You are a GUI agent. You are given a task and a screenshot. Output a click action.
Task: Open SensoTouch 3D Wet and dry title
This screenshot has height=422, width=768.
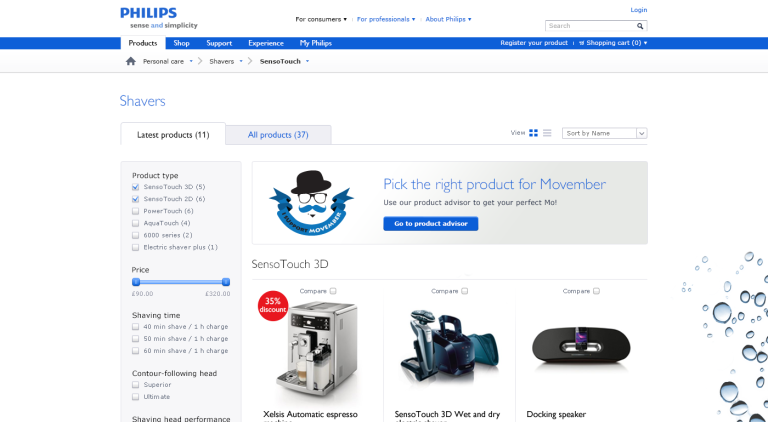[447, 416]
